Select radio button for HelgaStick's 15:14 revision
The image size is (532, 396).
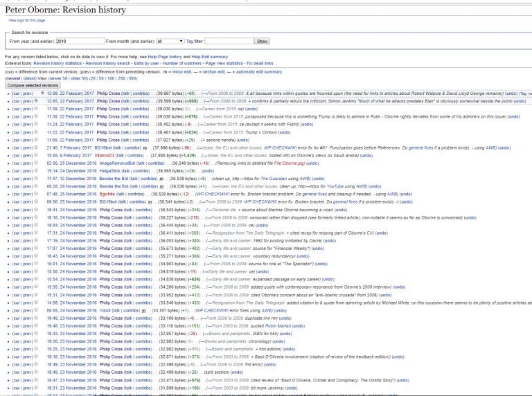click(35, 170)
